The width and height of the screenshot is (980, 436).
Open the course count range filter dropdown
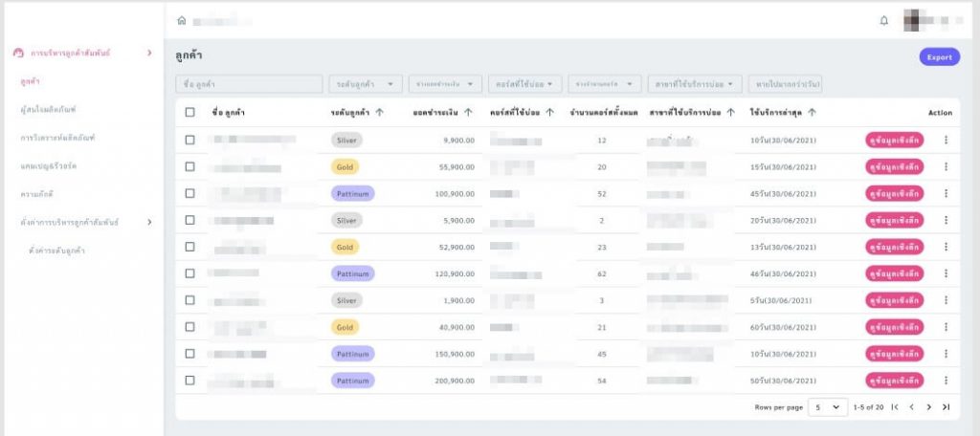pos(605,84)
